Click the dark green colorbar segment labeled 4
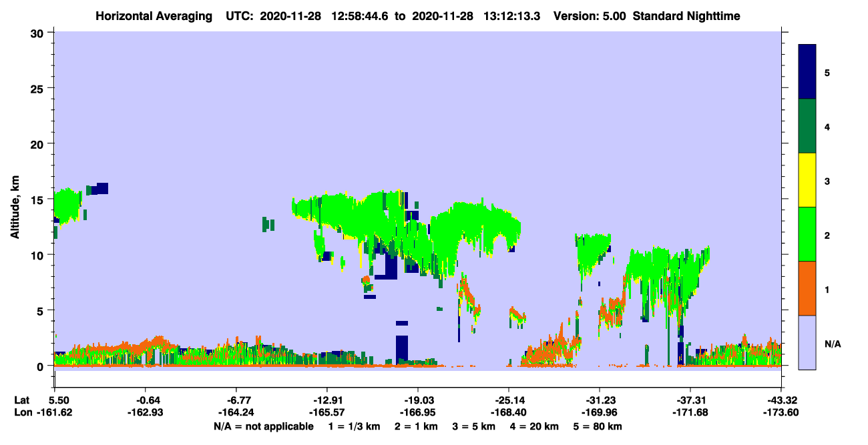This screenshot has height=445, width=868. tap(807, 126)
